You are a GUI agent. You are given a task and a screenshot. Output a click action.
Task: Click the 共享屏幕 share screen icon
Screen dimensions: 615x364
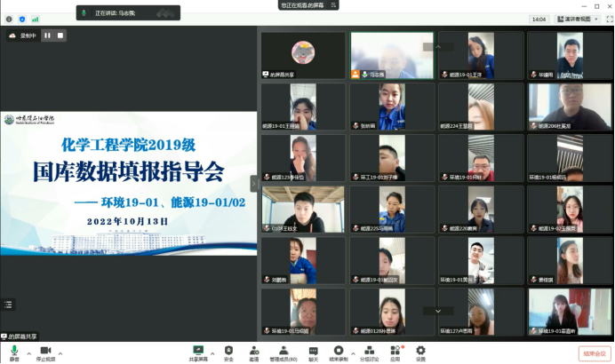pyautogui.click(x=198, y=350)
